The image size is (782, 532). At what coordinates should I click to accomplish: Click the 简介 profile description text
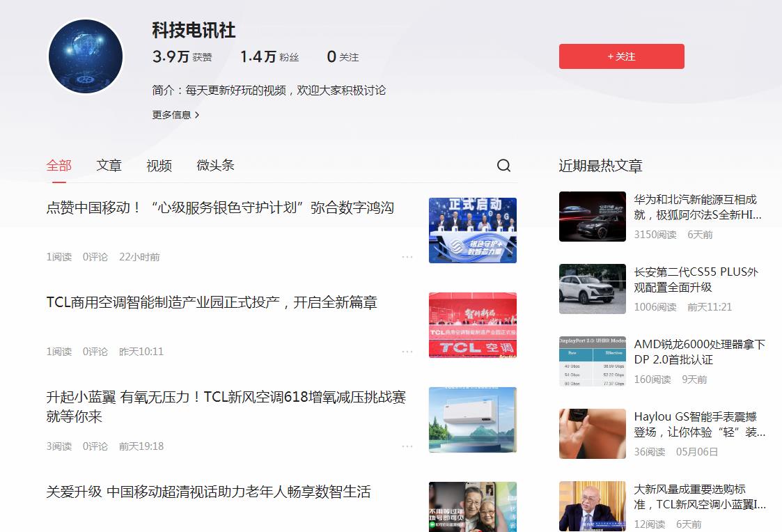pos(269,91)
